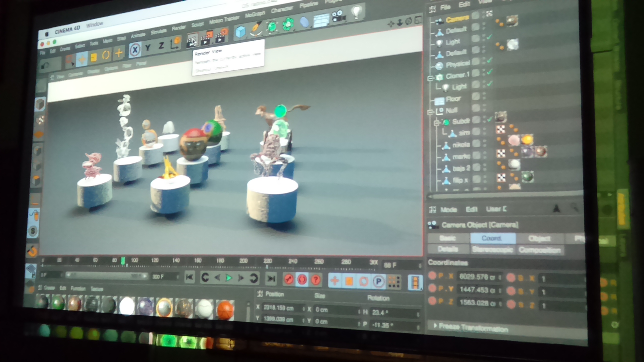Open the Character menu

click(282, 10)
